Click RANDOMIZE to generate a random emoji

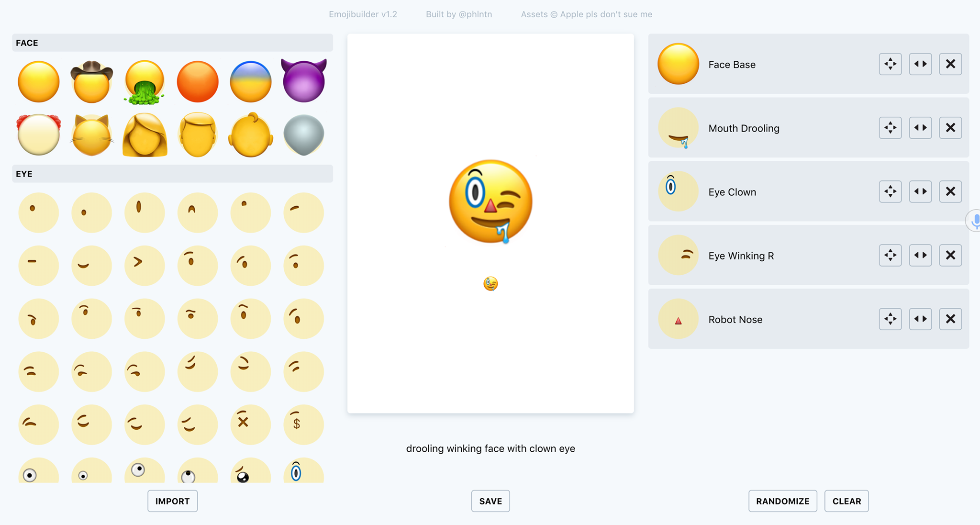(783, 501)
